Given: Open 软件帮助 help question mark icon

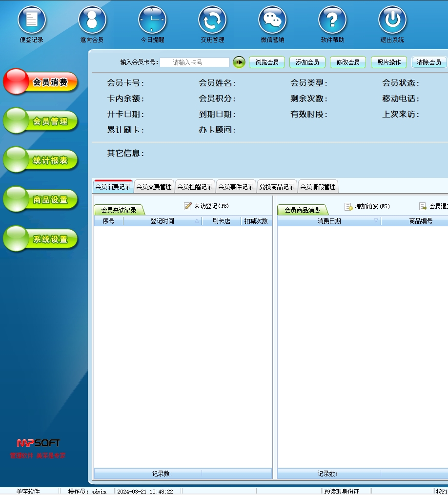Looking at the screenshot, I should pos(332,20).
